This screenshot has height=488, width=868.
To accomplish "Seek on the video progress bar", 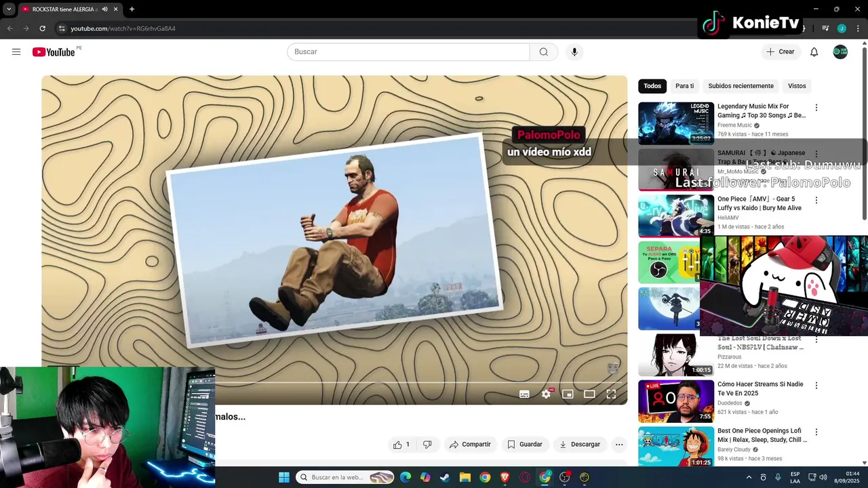I will 418,383.
